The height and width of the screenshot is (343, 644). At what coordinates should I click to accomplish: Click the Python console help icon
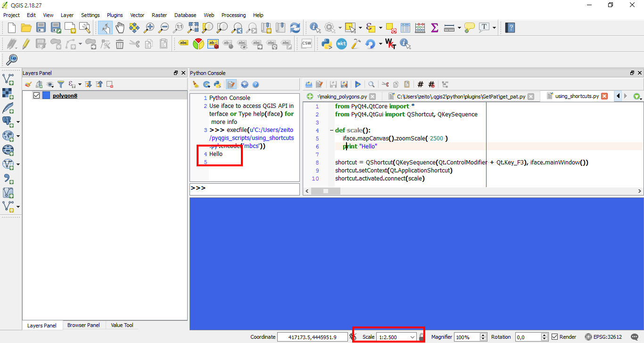[x=256, y=84]
